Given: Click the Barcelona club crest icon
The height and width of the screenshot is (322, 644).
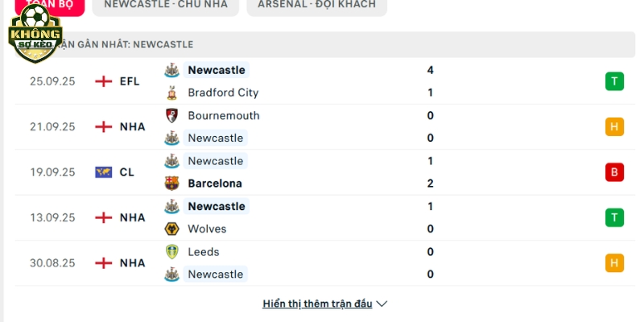Looking at the screenshot, I should (x=171, y=184).
